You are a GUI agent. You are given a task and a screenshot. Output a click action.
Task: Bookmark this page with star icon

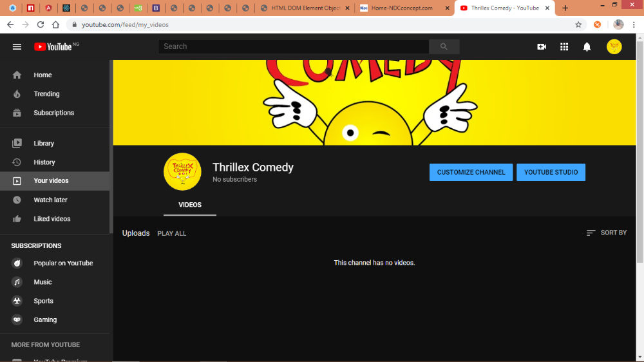click(578, 24)
